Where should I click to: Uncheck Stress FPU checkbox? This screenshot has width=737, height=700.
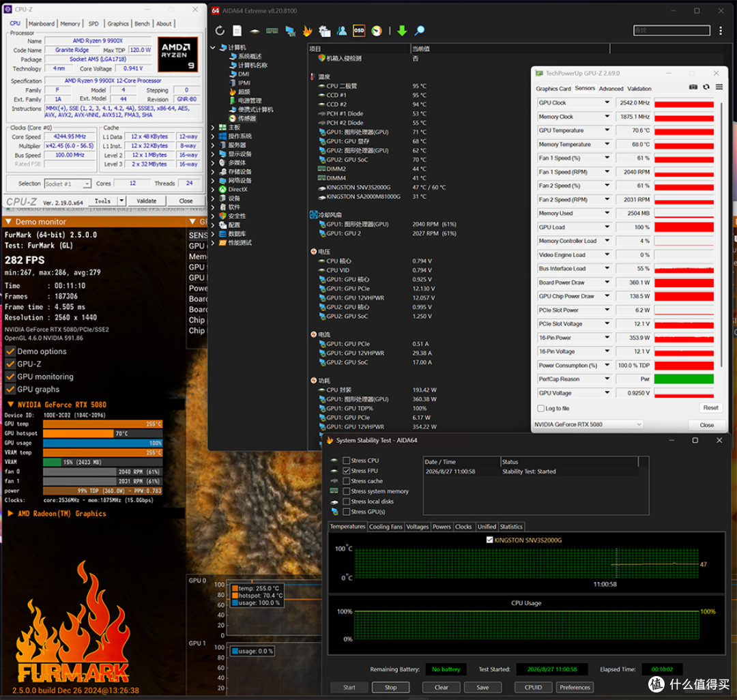[347, 471]
